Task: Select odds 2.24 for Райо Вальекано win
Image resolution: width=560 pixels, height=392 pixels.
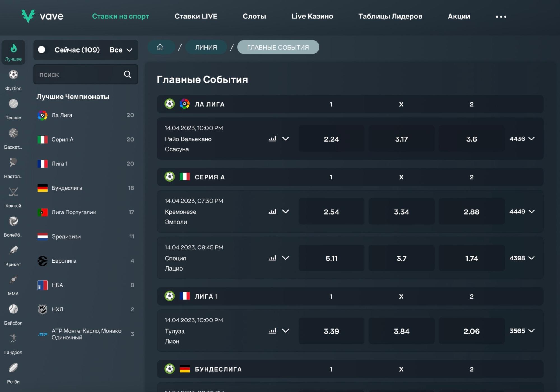Action: click(x=331, y=139)
